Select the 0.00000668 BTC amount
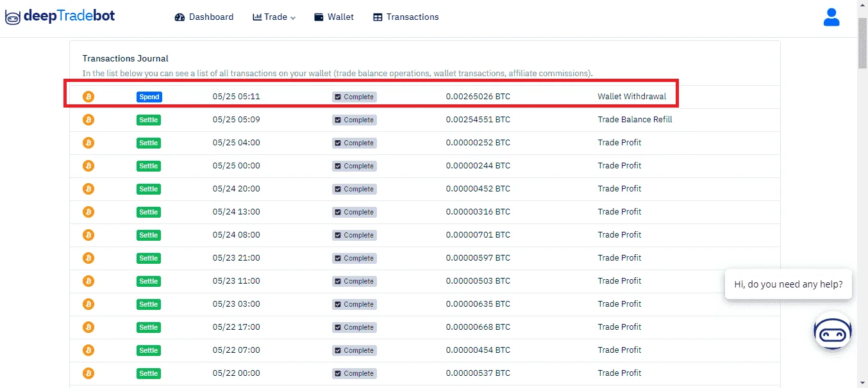868x388 pixels. pos(478,327)
